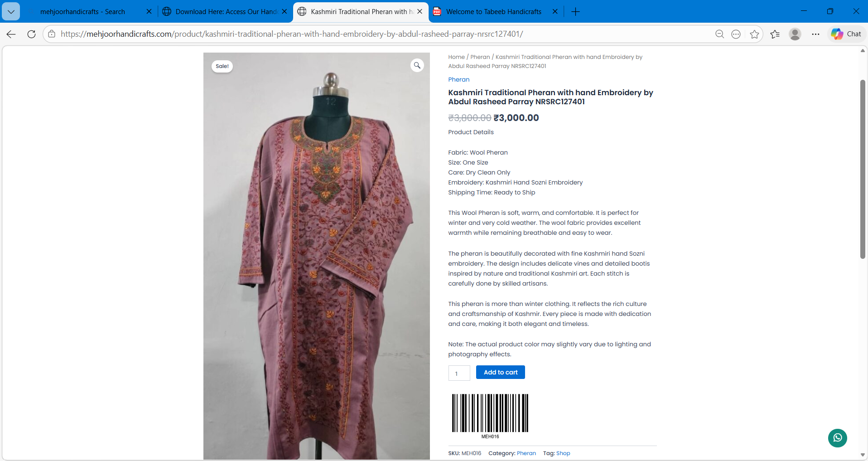The width and height of the screenshot is (868, 461).
Task: Click the quantity input field
Action: point(459,373)
